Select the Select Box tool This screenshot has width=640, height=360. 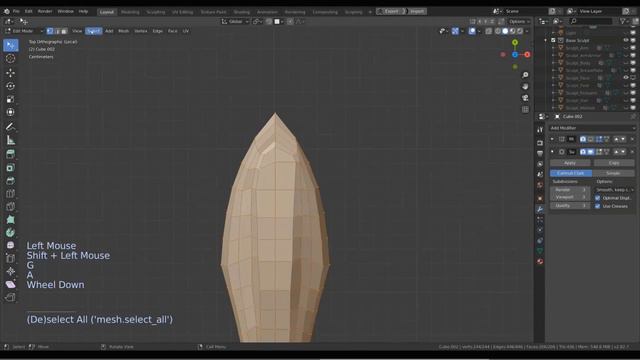pos(11,45)
